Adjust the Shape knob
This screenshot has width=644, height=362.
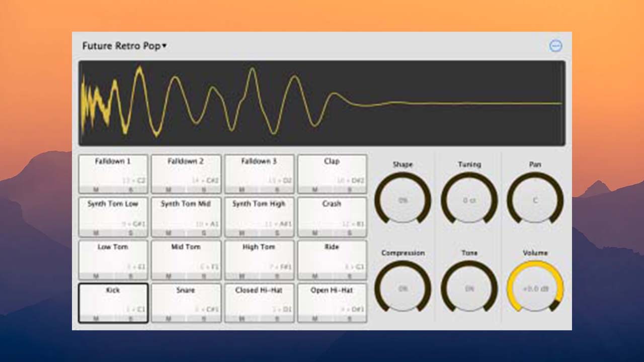point(403,200)
